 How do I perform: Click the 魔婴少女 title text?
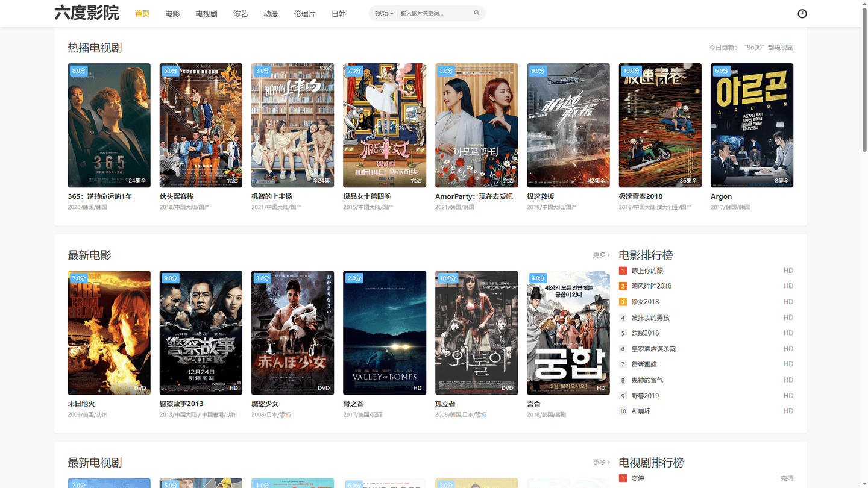(265, 404)
